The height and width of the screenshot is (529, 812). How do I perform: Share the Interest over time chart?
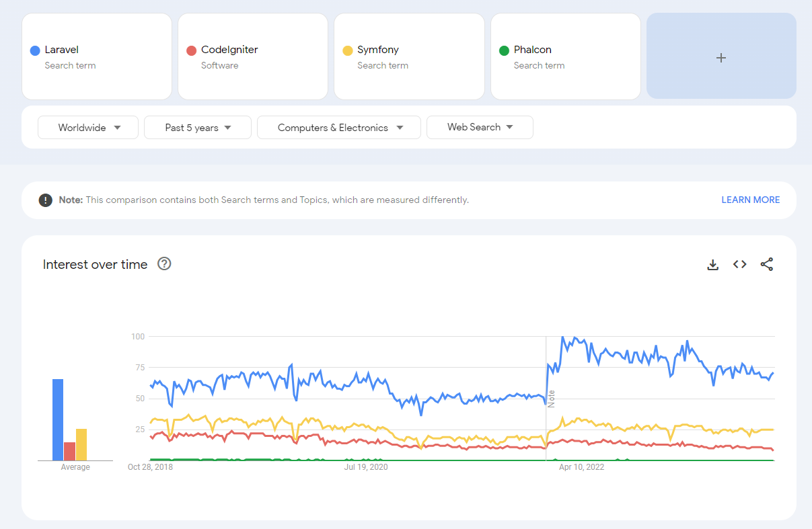tap(767, 264)
